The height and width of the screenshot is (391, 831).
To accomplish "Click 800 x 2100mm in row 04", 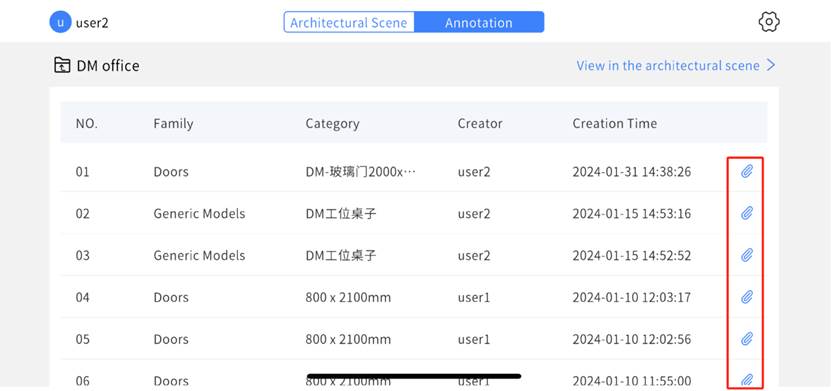I will [x=348, y=297].
